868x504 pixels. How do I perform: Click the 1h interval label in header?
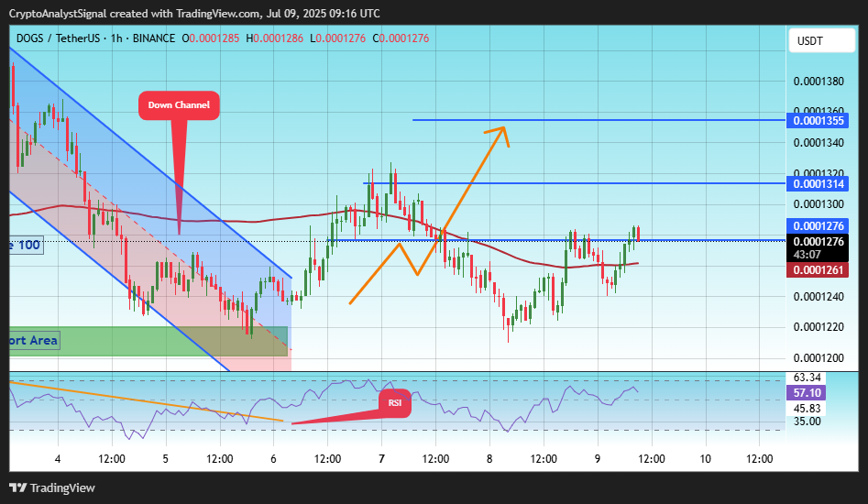[x=116, y=38]
